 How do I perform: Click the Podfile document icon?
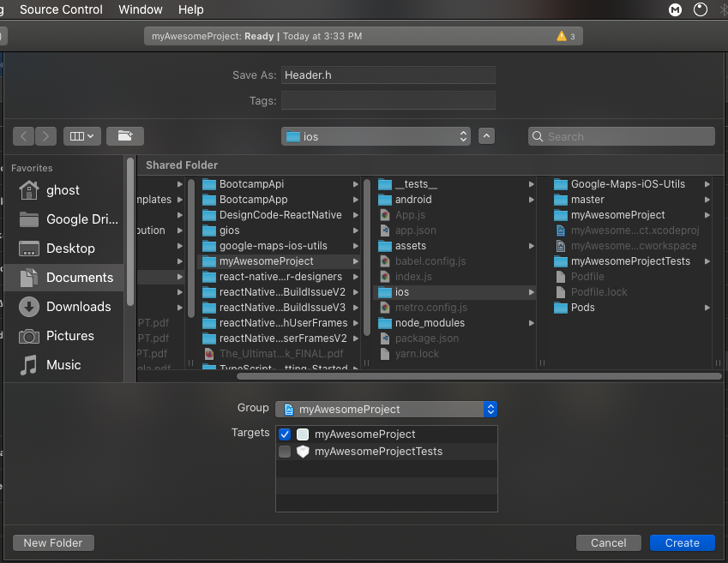[561, 277]
